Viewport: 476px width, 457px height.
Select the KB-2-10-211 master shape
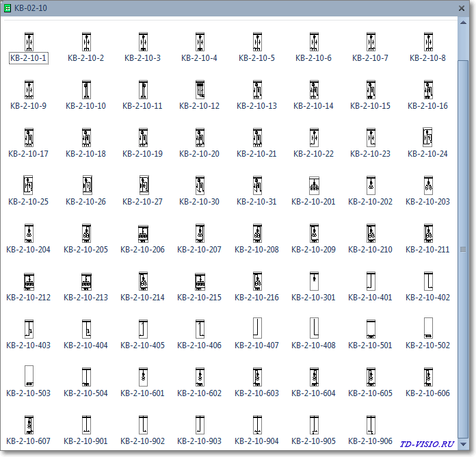pyautogui.click(x=428, y=233)
